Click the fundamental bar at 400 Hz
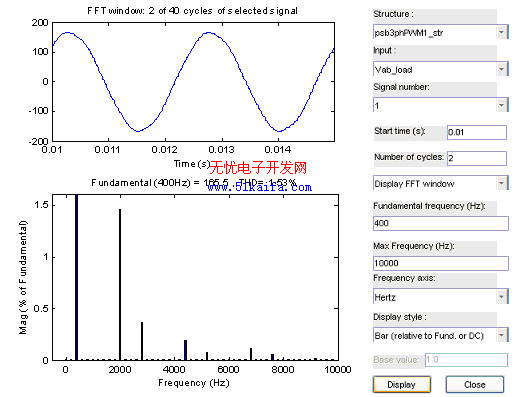Screen dimensions: 520x397 click(x=76, y=277)
